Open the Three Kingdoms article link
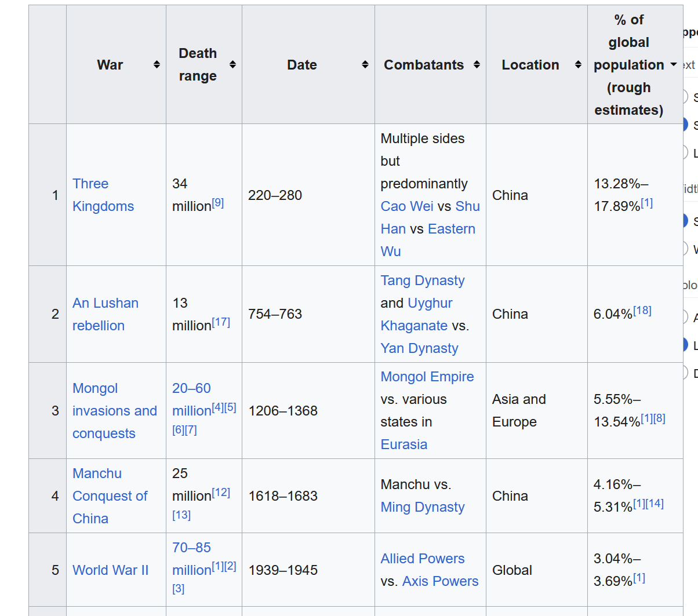The height and width of the screenshot is (616, 698). [x=103, y=195]
